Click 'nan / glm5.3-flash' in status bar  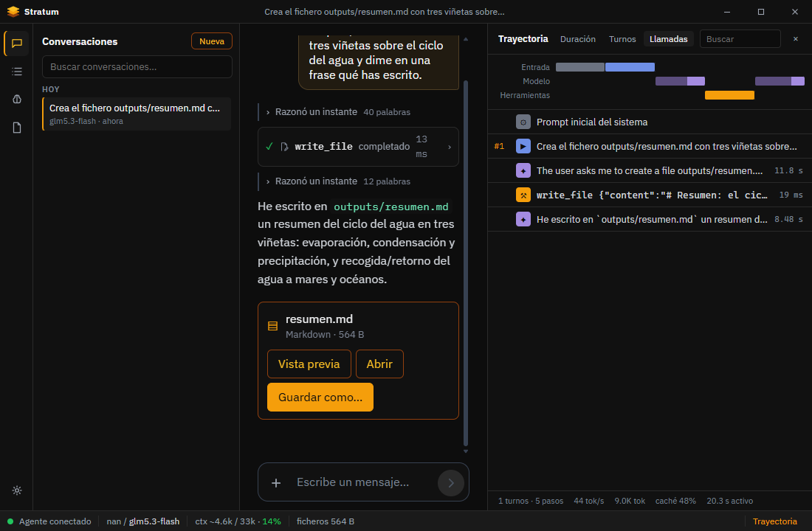coord(143,521)
